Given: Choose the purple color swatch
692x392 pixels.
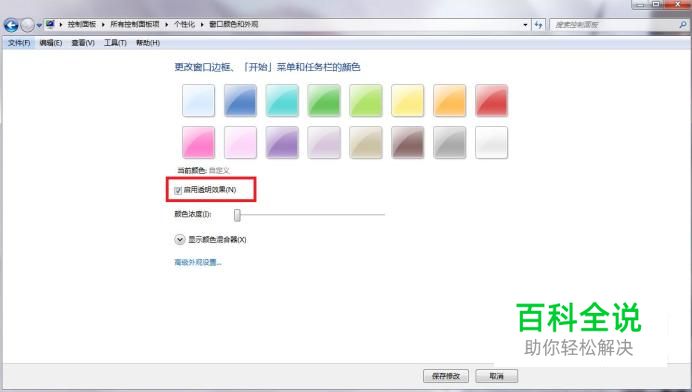Looking at the screenshot, I should [x=282, y=142].
